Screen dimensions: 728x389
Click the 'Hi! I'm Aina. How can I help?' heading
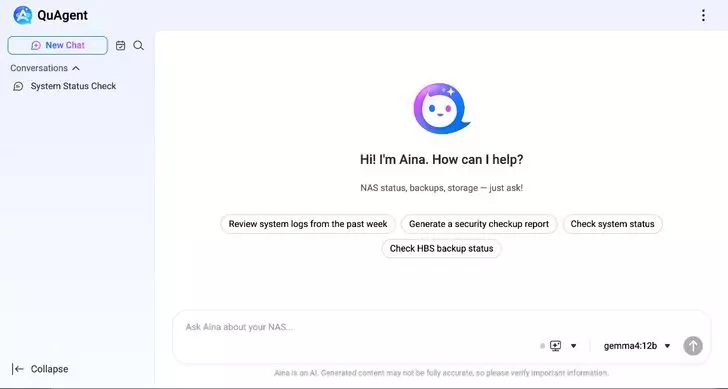(442, 160)
